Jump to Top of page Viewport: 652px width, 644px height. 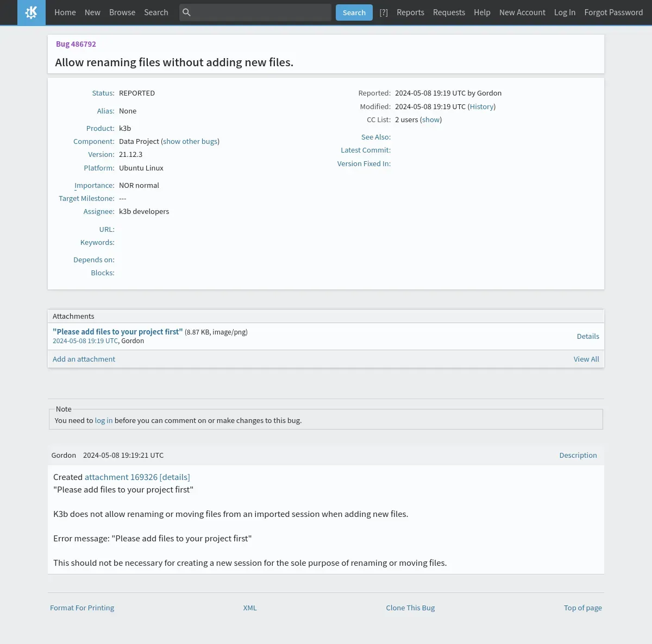[583, 608]
